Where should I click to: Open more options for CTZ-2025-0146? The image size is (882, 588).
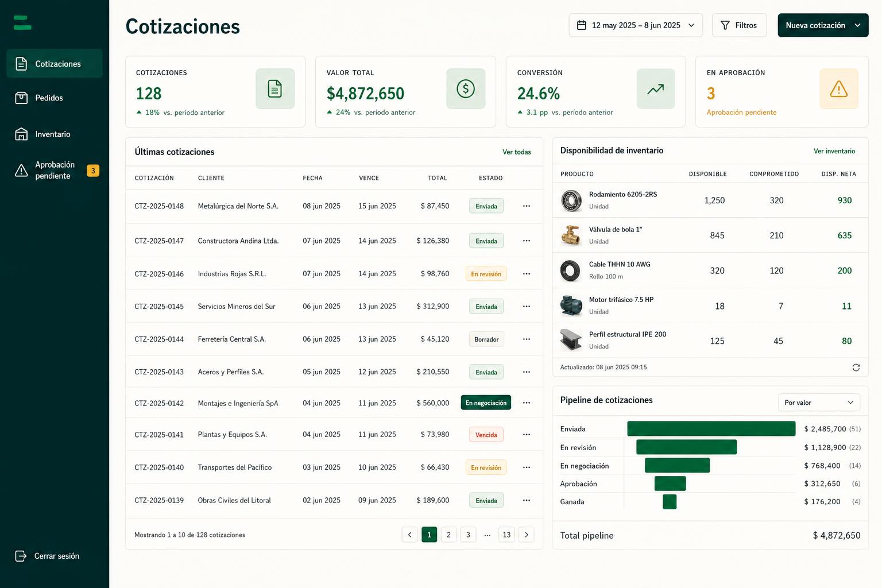(x=527, y=274)
